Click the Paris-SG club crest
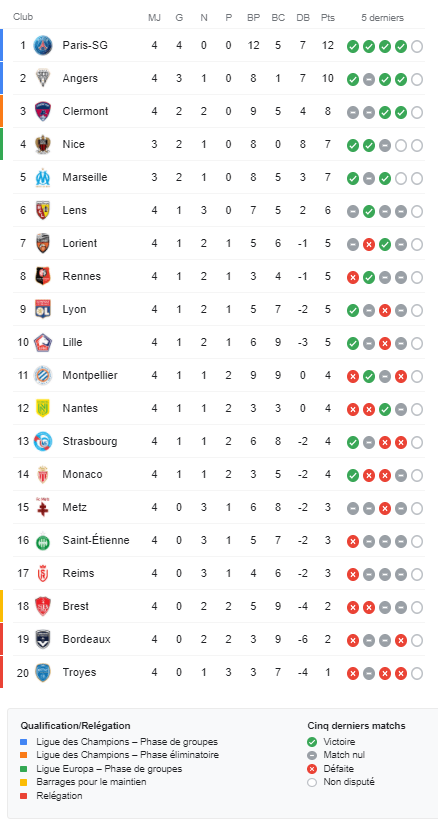 pos(43,45)
